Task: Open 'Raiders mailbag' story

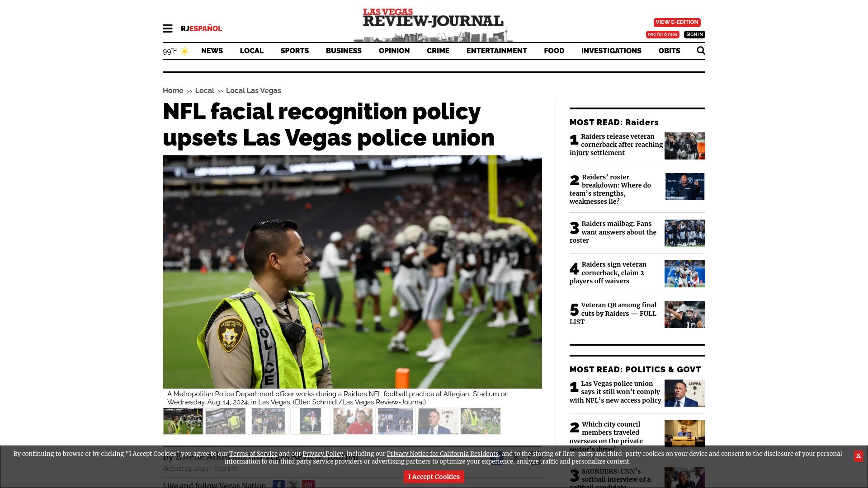Action: point(613,232)
